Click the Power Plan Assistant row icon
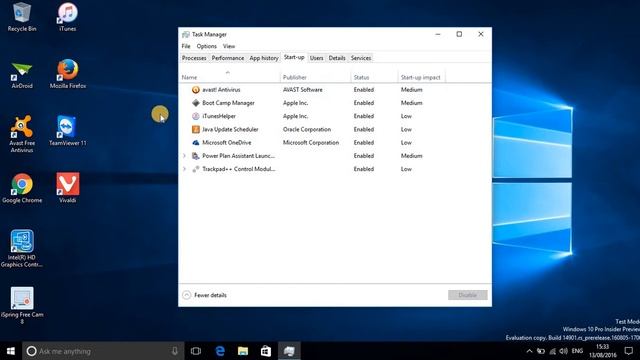640x360 pixels. [x=196, y=156]
